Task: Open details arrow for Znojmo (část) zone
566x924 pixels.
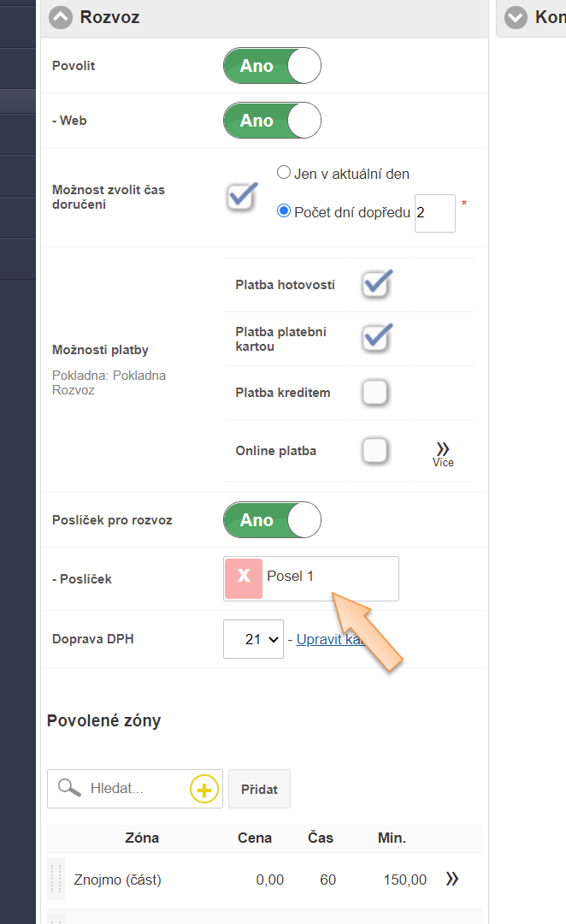Action: (451, 880)
